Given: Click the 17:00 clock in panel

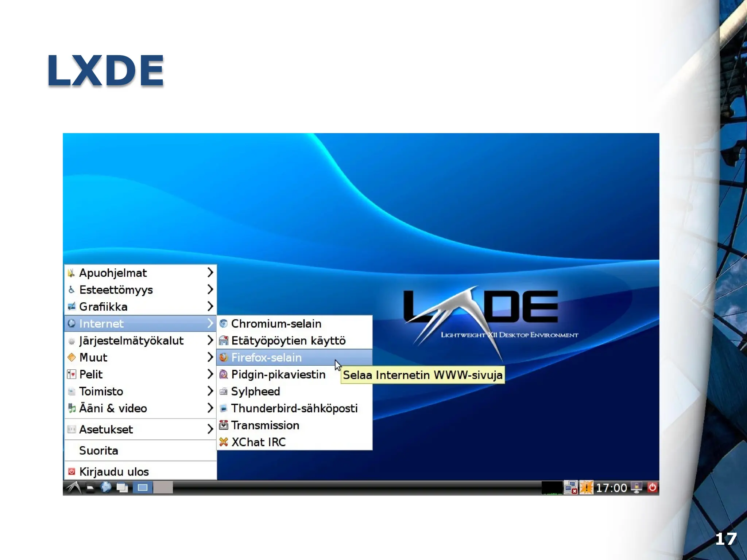Looking at the screenshot, I should click(x=611, y=488).
